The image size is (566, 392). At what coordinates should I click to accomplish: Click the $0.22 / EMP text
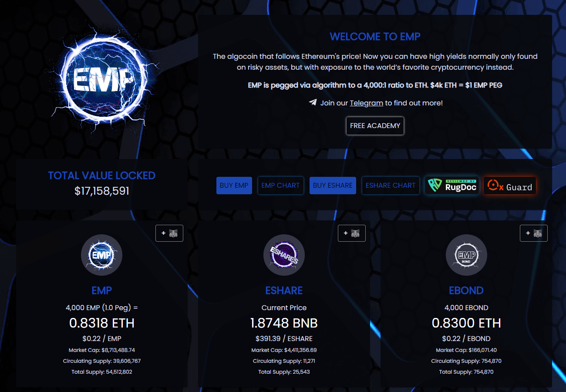coord(102,338)
